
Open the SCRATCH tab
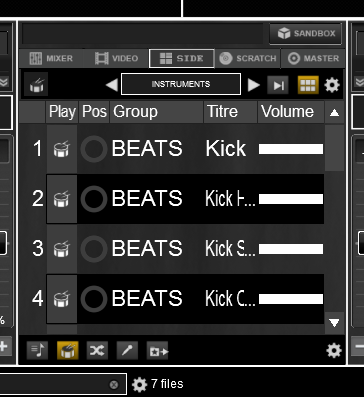pos(248,58)
